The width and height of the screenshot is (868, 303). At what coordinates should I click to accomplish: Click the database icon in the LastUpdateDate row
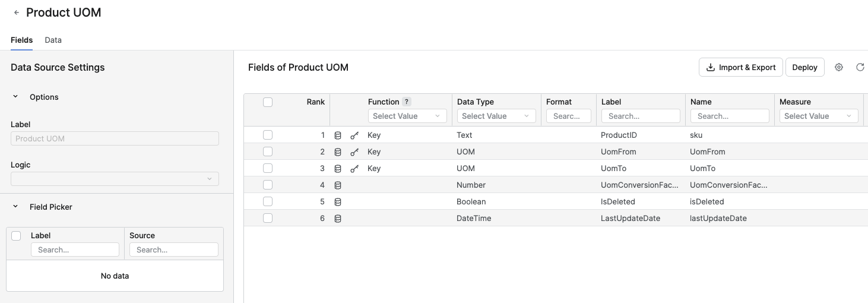[x=338, y=219]
